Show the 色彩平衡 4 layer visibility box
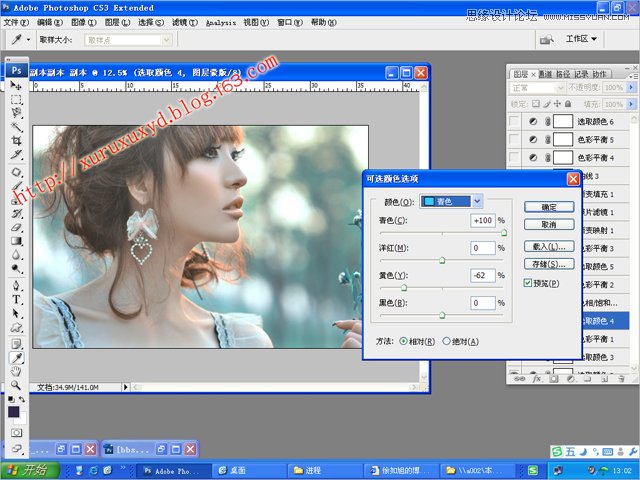The image size is (640, 480). [515, 157]
